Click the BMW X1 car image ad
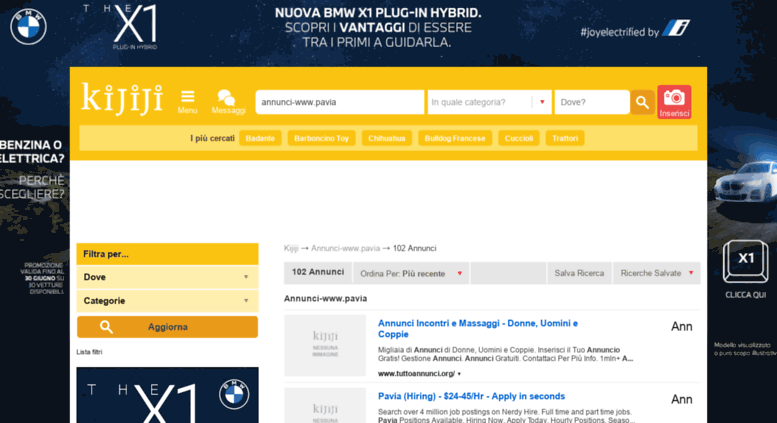 coord(745,183)
